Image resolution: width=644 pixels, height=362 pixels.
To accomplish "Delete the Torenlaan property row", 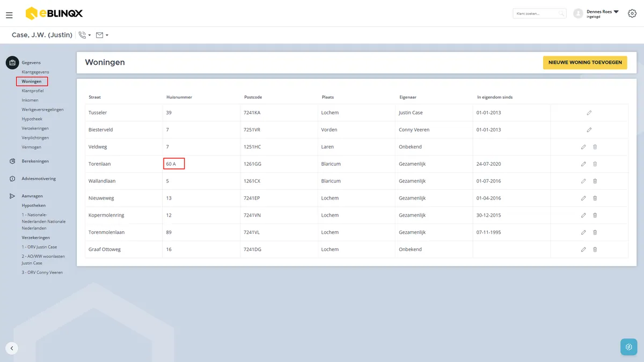I will tap(595, 164).
